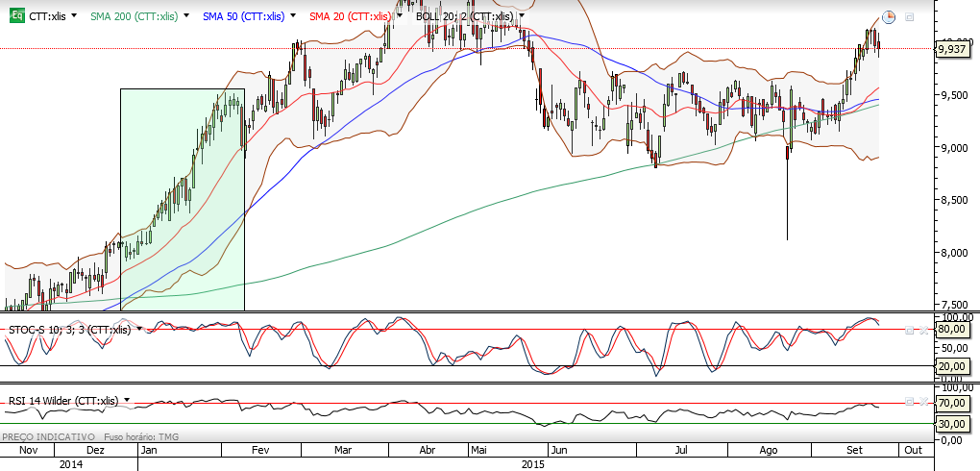
Task: Open the clock time period icon
Action: [889, 17]
